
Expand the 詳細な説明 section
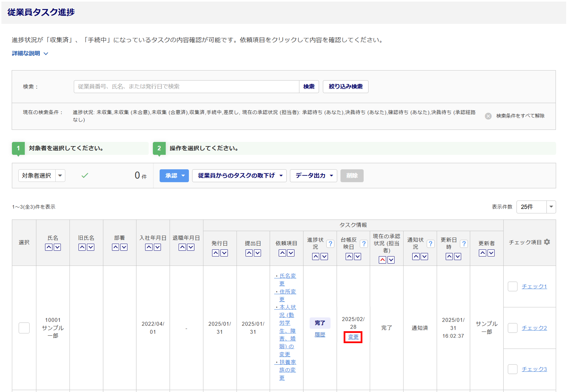(x=30, y=53)
